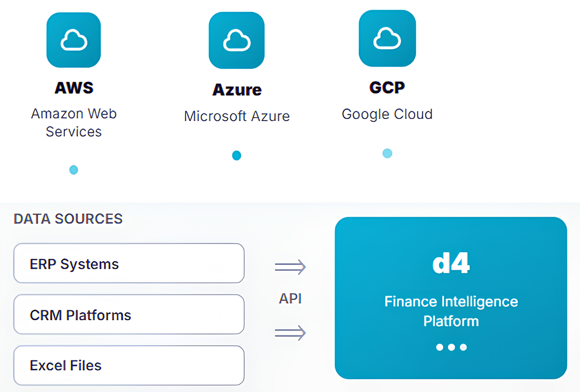Select the Excel Files data source
Screen dimensions: 580x392
(129, 365)
